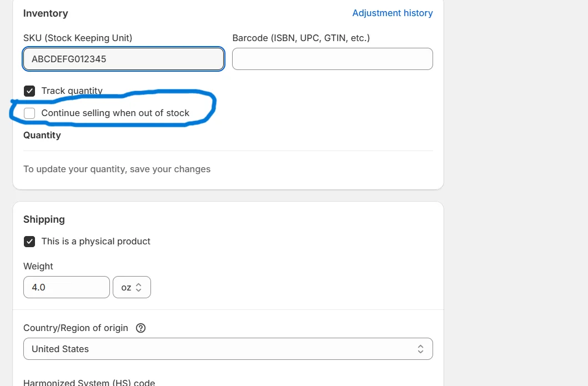
Task: Click the Shipping section heading
Action: click(x=44, y=219)
